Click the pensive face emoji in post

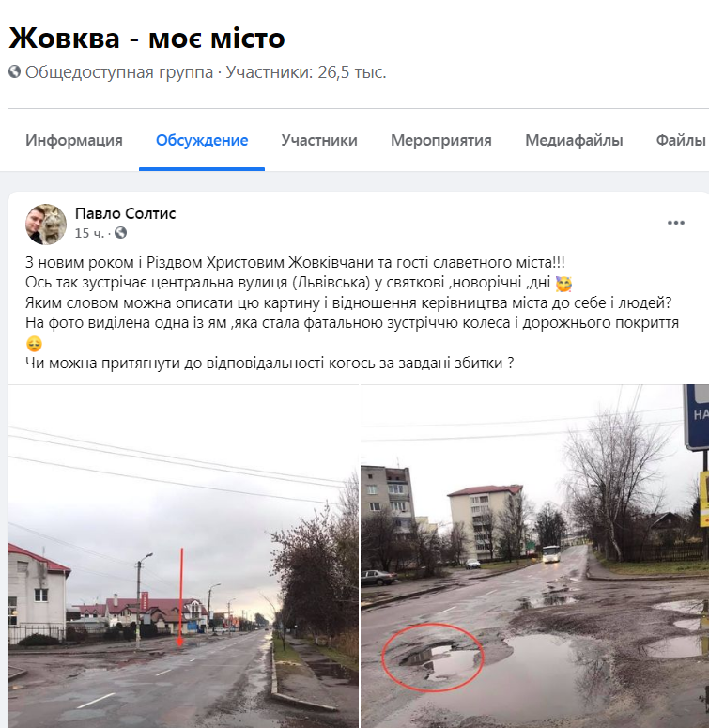tap(34, 344)
